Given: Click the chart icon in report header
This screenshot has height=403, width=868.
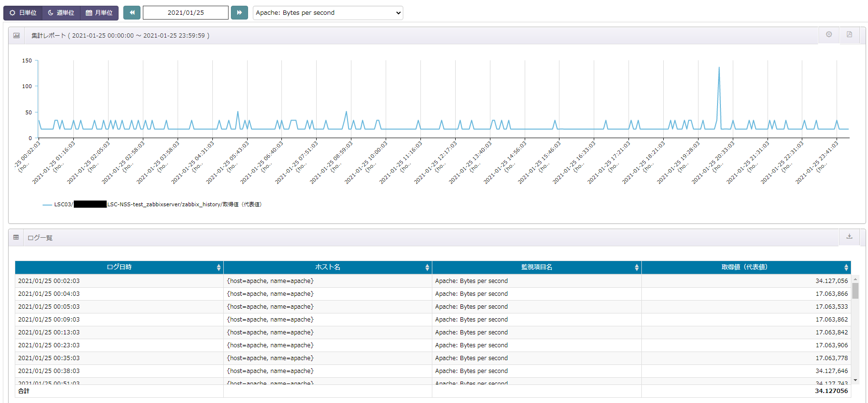Looking at the screenshot, I should pos(17,36).
